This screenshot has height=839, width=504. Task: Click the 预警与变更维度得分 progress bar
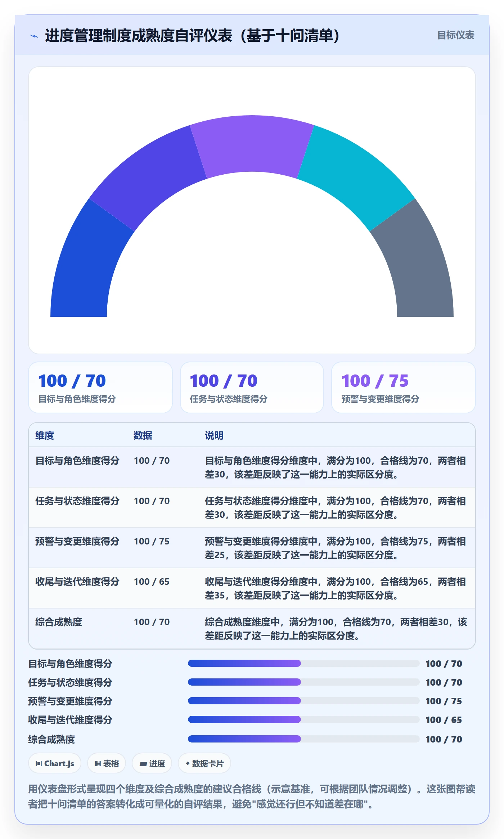(x=303, y=701)
